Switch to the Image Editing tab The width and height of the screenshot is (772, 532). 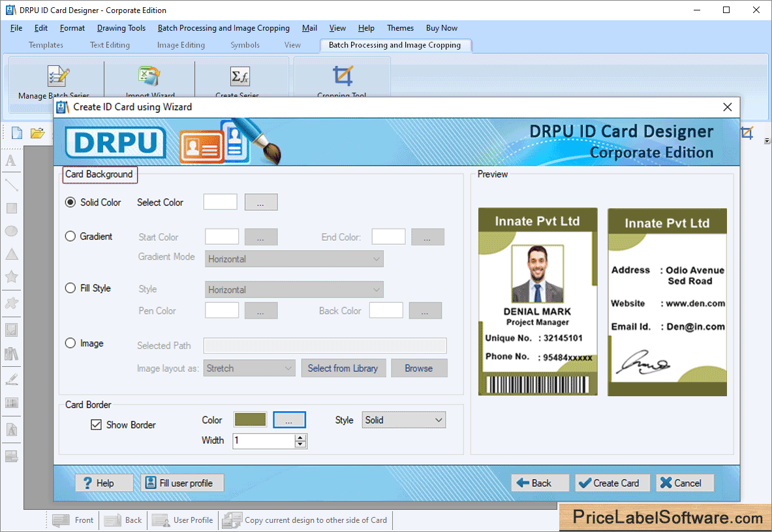pos(181,45)
